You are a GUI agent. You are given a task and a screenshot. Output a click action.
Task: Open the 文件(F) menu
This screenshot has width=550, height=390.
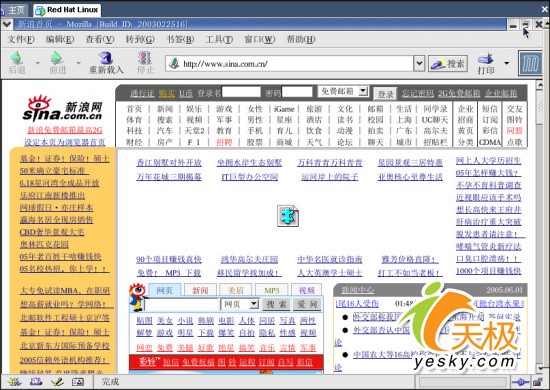21,39
